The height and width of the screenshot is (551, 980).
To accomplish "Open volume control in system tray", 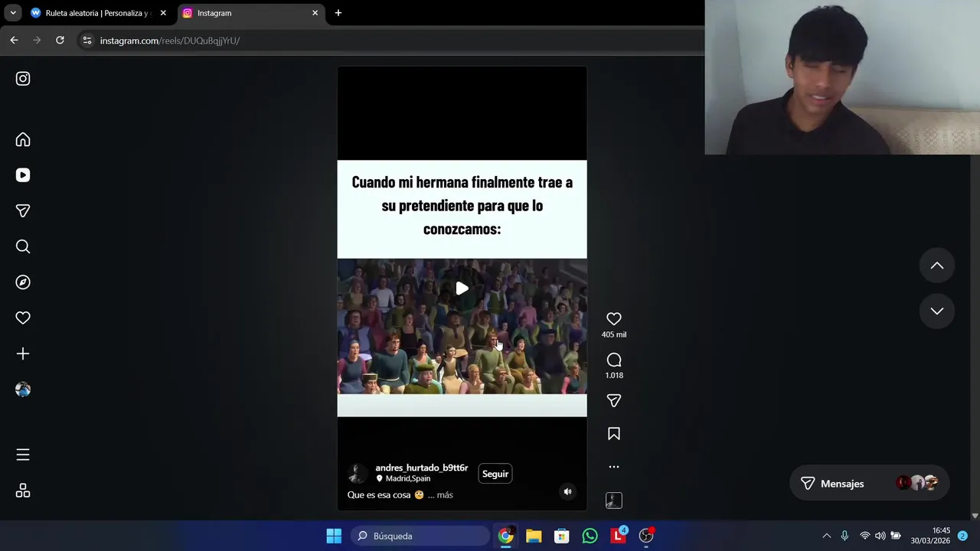I will click(880, 536).
